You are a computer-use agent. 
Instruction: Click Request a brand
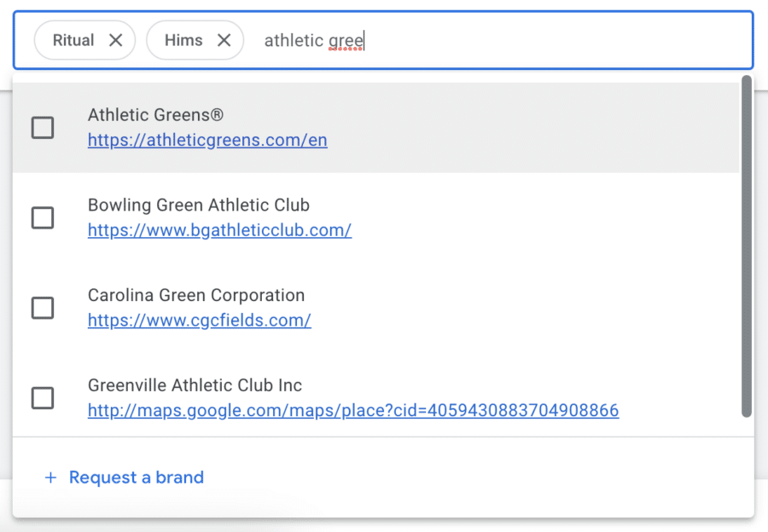click(x=137, y=477)
